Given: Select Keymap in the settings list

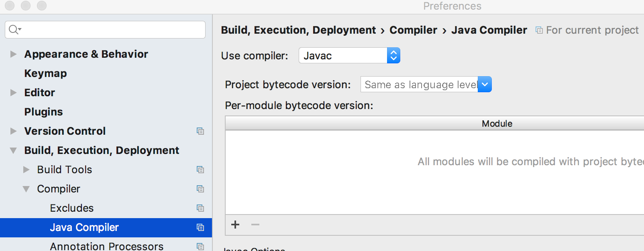Looking at the screenshot, I should [45, 73].
